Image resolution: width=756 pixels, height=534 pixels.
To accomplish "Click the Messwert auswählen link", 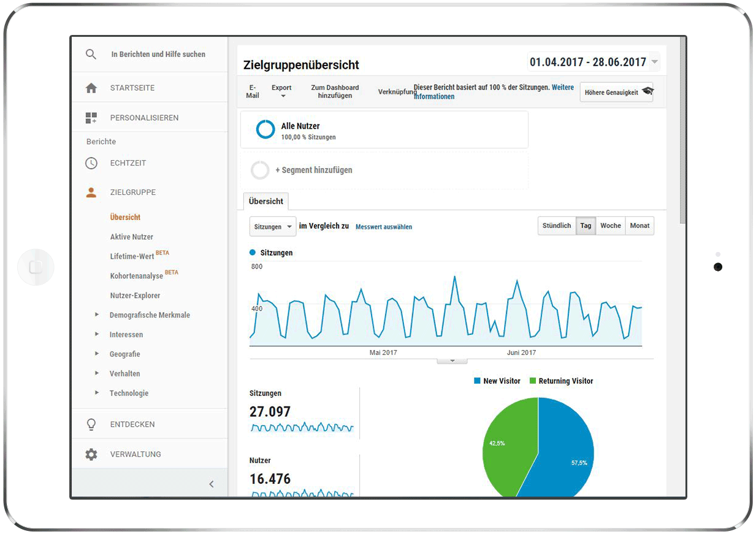I will (384, 227).
